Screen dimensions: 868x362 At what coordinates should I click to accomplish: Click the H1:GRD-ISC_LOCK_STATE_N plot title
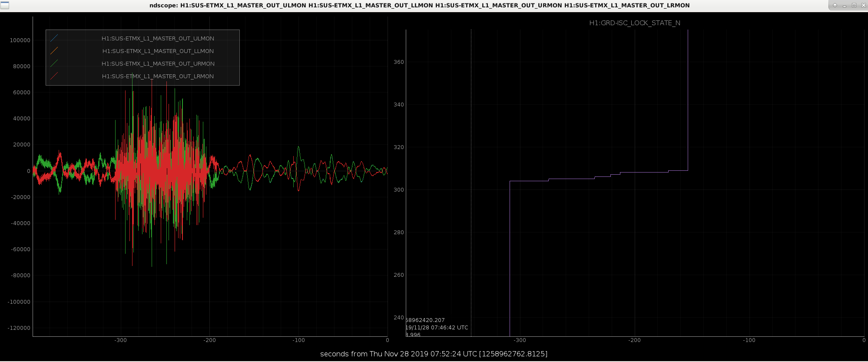[635, 23]
